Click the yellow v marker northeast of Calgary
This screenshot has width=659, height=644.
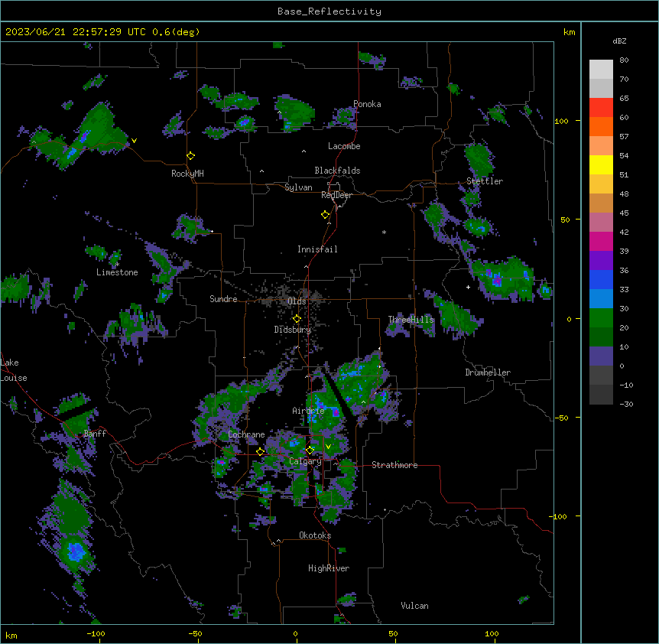(328, 447)
